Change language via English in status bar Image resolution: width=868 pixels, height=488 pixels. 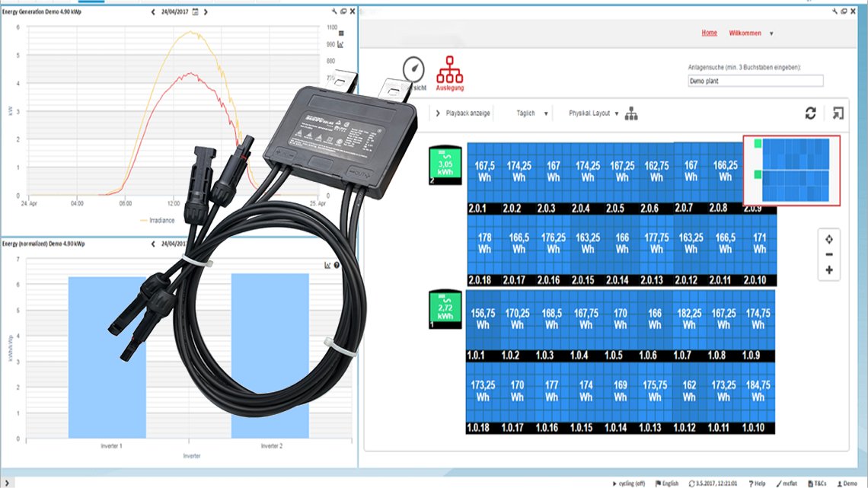coord(667,483)
